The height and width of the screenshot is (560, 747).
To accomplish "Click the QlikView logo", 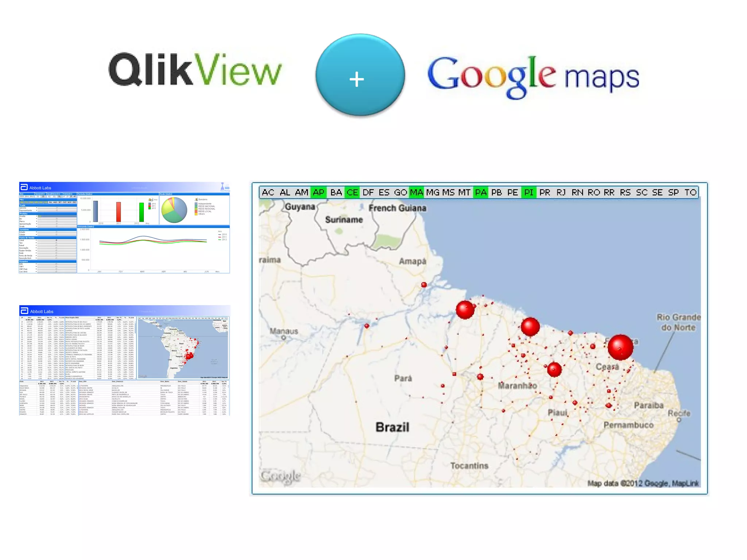I will pyautogui.click(x=195, y=70).
